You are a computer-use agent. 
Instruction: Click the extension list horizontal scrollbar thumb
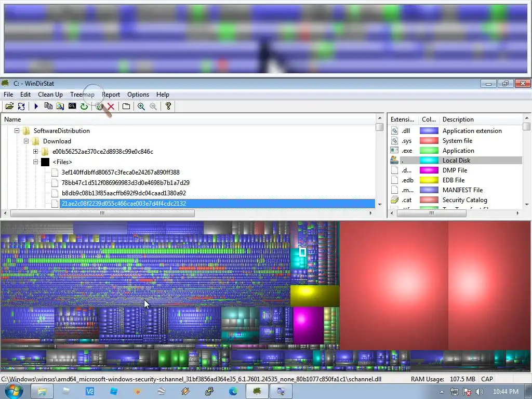coord(432,213)
